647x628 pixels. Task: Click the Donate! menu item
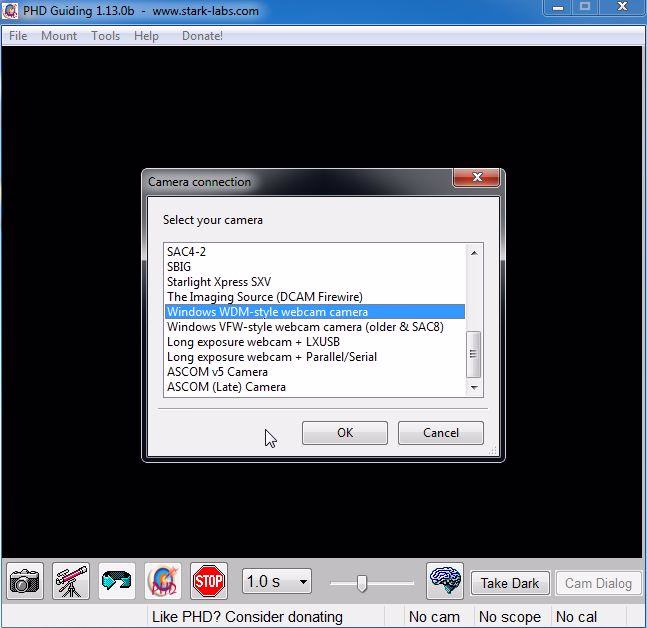(202, 36)
